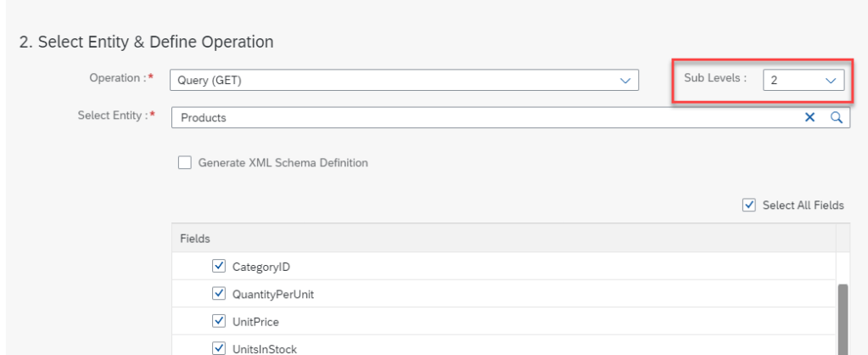The width and height of the screenshot is (868, 355).
Task: Click the search magnifier in Select Entity
Action: click(x=836, y=118)
